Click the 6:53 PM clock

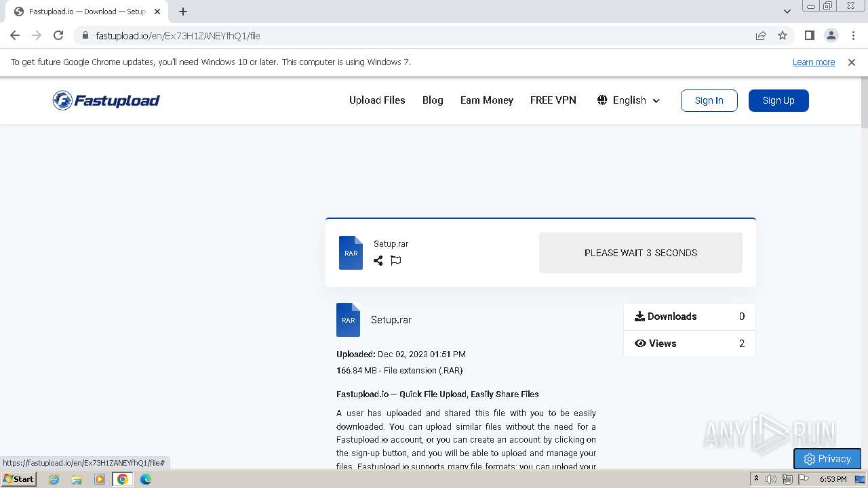[x=833, y=479]
